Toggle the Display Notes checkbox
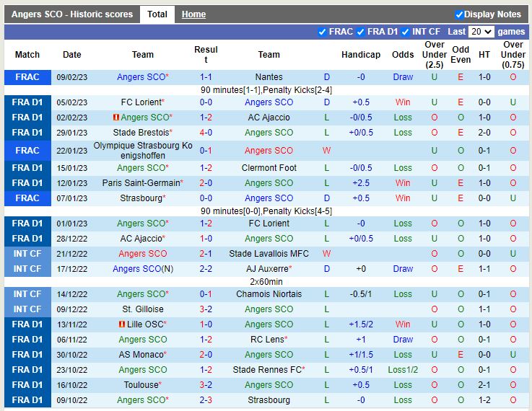The image size is (532, 411). click(459, 14)
